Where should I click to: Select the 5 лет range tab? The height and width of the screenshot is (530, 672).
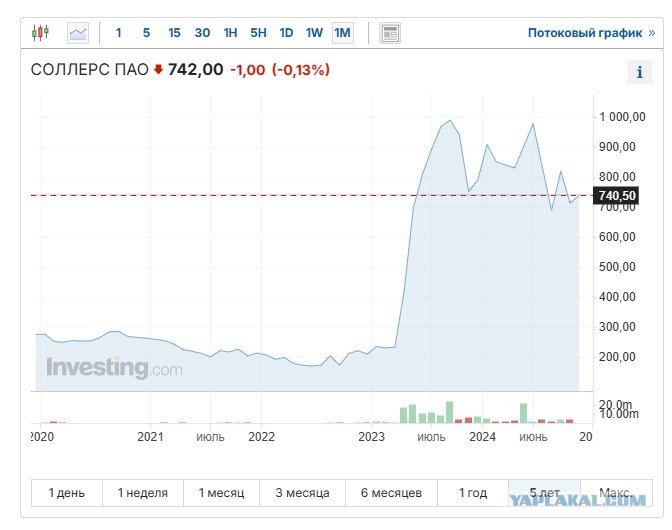click(544, 493)
